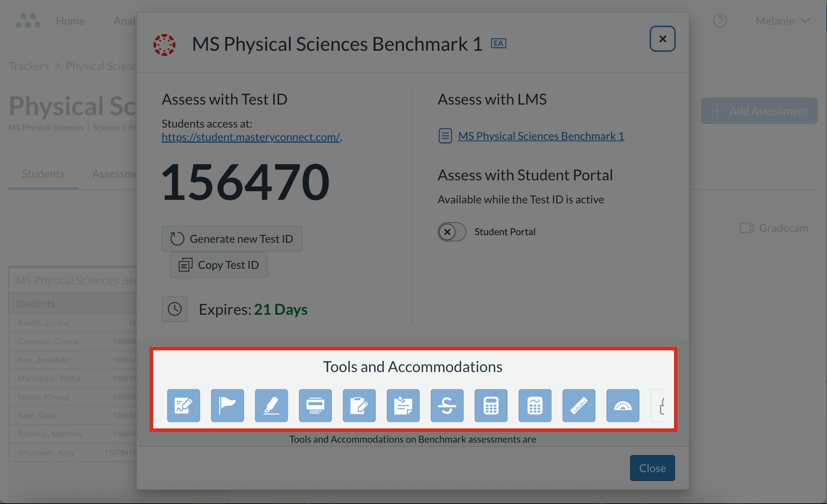Select student row Corrasco, Corina

tap(73, 342)
